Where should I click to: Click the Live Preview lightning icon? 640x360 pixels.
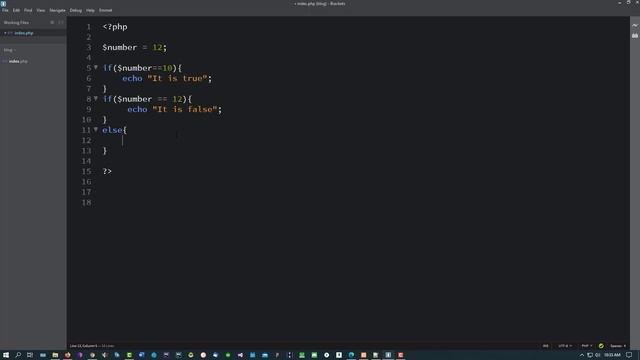click(635, 26)
